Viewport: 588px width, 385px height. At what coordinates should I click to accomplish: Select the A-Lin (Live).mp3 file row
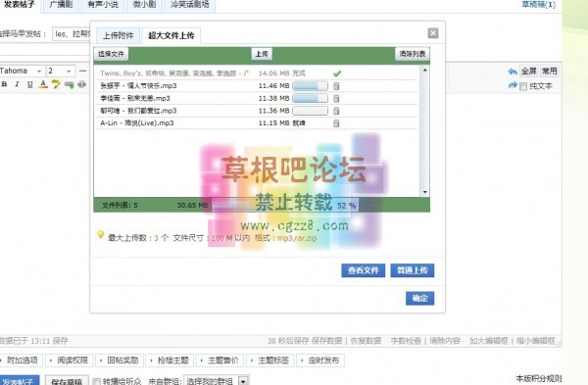257,123
